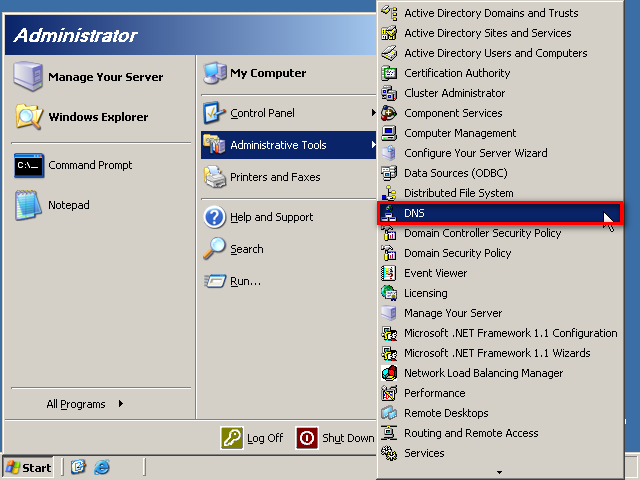Click the Windows Explorer label
This screenshot has width=640, height=480.
(98, 117)
